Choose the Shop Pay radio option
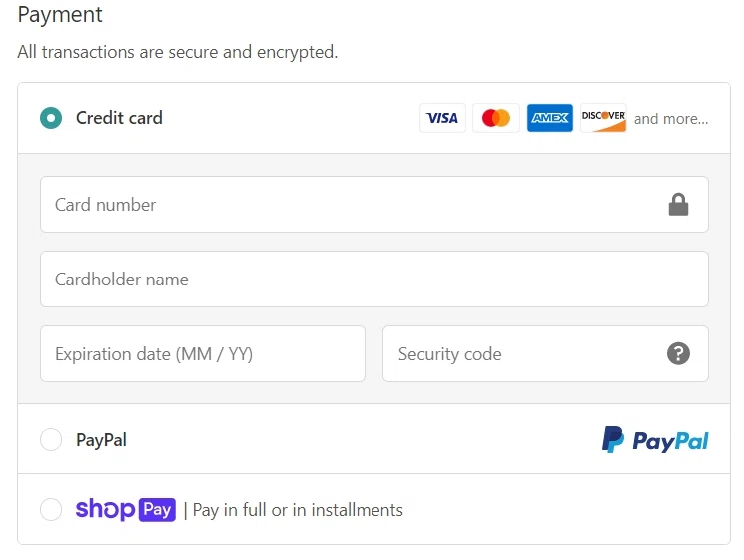 [x=51, y=510]
